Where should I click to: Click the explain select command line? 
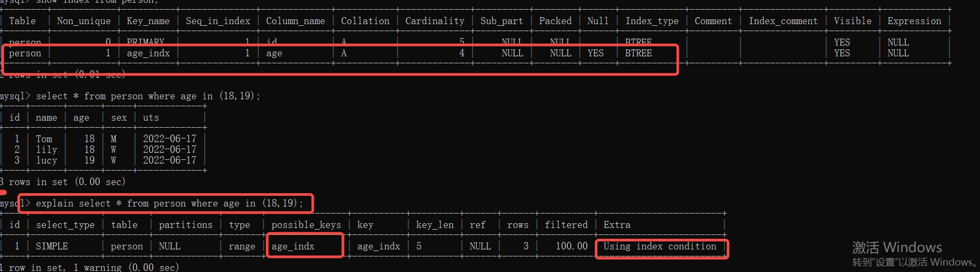click(169, 203)
